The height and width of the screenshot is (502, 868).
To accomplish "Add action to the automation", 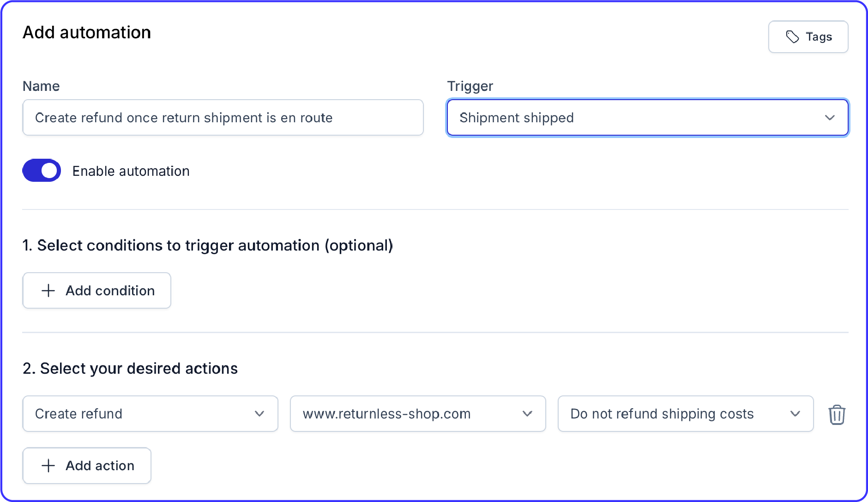I will [x=87, y=466].
